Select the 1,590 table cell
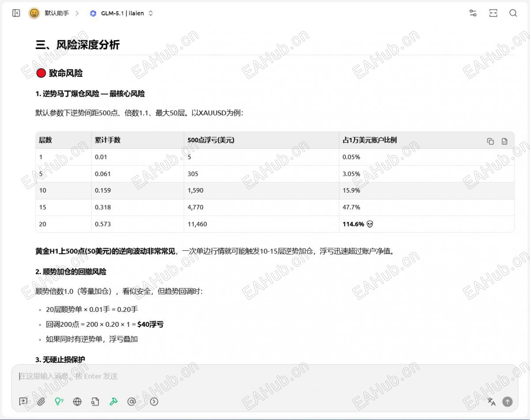The image size is (530, 420). [x=261, y=190]
